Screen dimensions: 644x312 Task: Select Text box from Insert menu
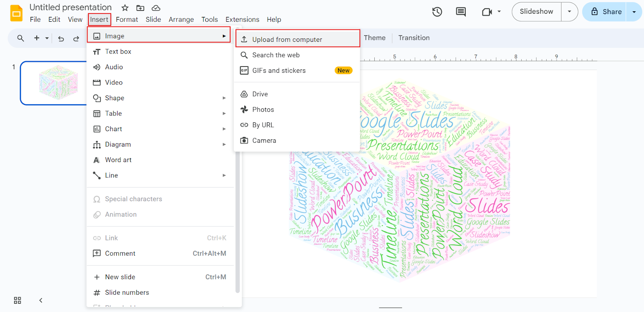(x=160, y=52)
